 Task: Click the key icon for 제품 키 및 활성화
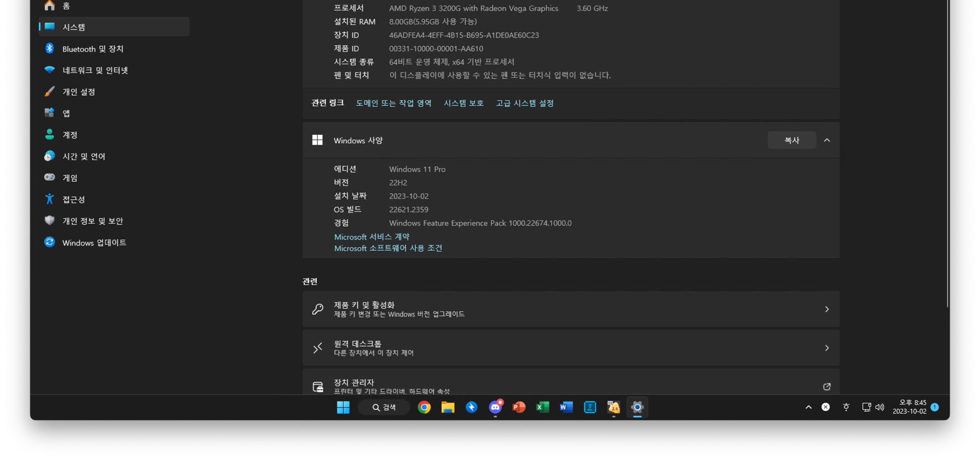click(x=317, y=309)
